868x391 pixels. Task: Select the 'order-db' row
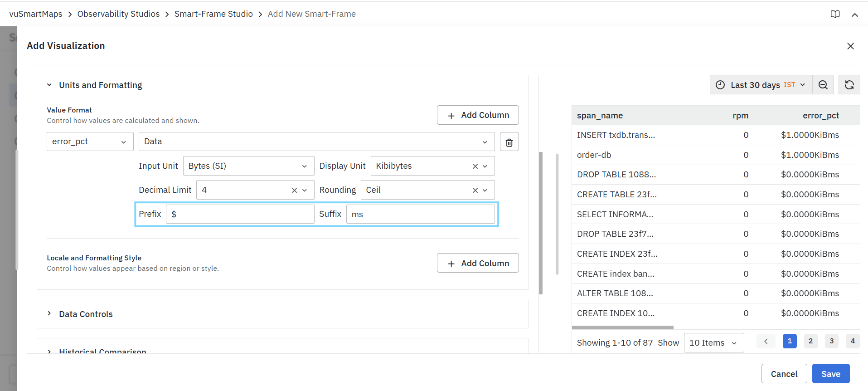tap(716, 155)
